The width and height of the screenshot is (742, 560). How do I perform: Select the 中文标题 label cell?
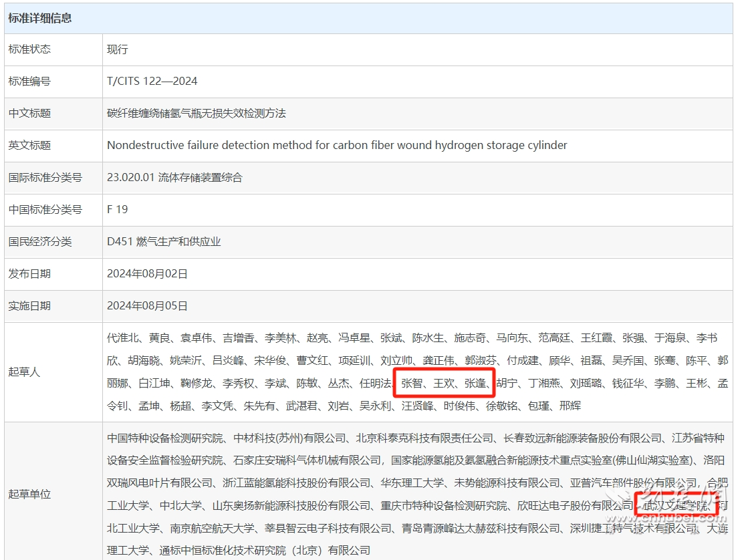point(29,114)
